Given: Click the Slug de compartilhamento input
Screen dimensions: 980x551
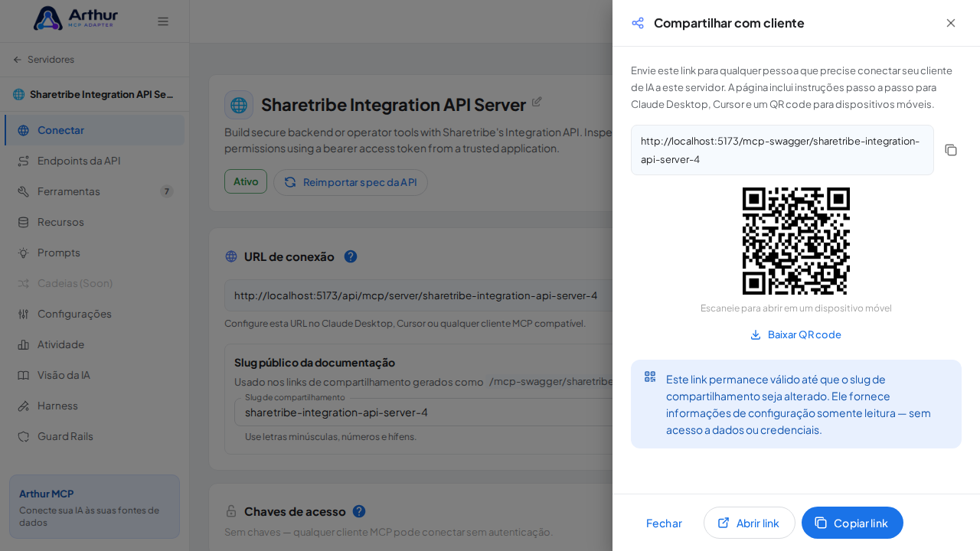Looking at the screenshot, I should (x=423, y=412).
